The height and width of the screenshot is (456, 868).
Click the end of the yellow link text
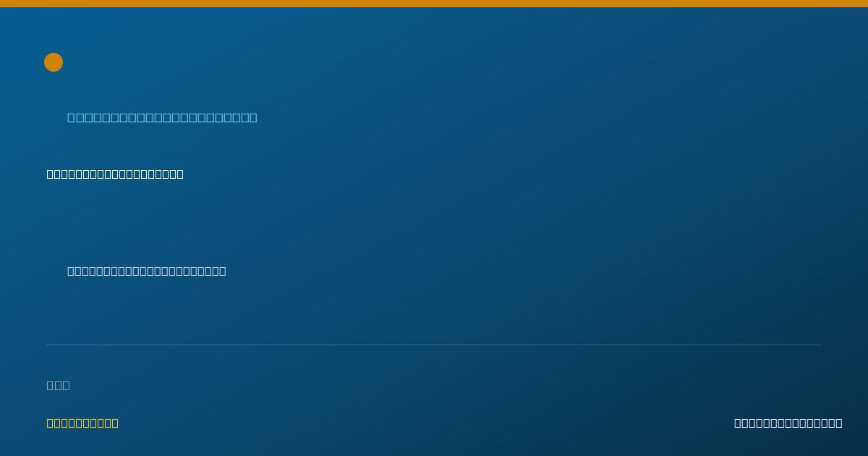(x=115, y=423)
